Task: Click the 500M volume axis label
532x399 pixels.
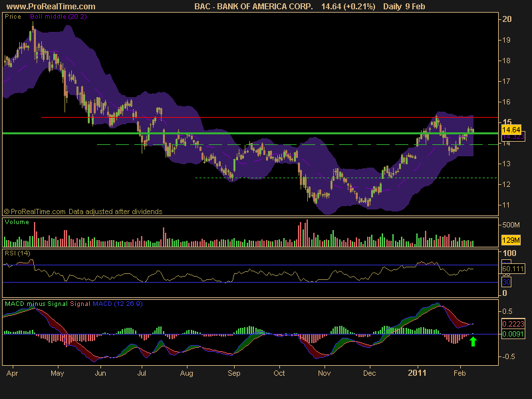Action: [511, 225]
